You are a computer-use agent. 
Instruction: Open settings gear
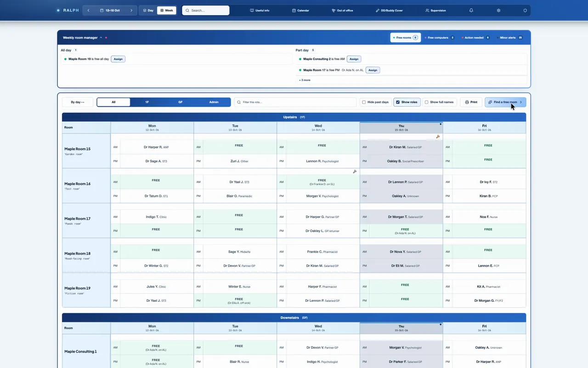tap(498, 10)
